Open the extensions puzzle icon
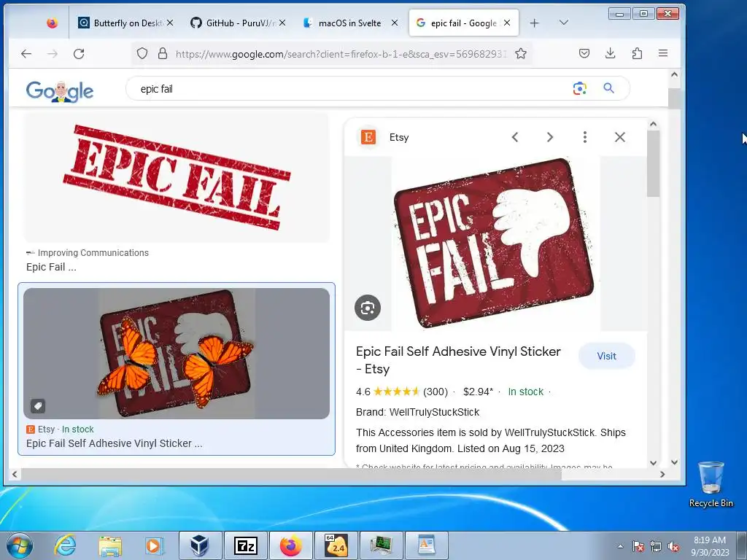This screenshot has height=560, width=747. click(x=637, y=53)
